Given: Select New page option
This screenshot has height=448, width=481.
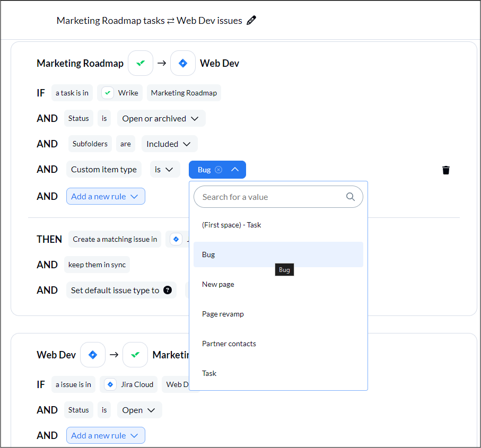Looking at the screenshot, I should point(278,284).
